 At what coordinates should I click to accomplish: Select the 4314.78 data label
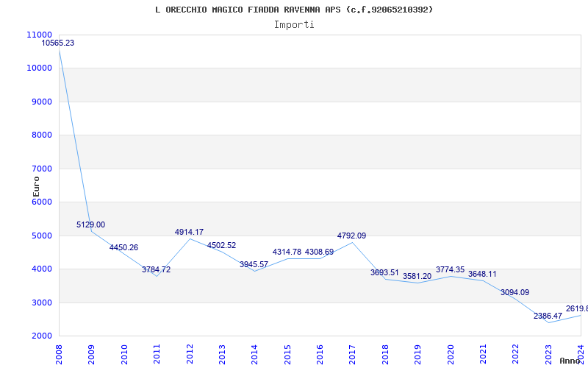(287, 252)
